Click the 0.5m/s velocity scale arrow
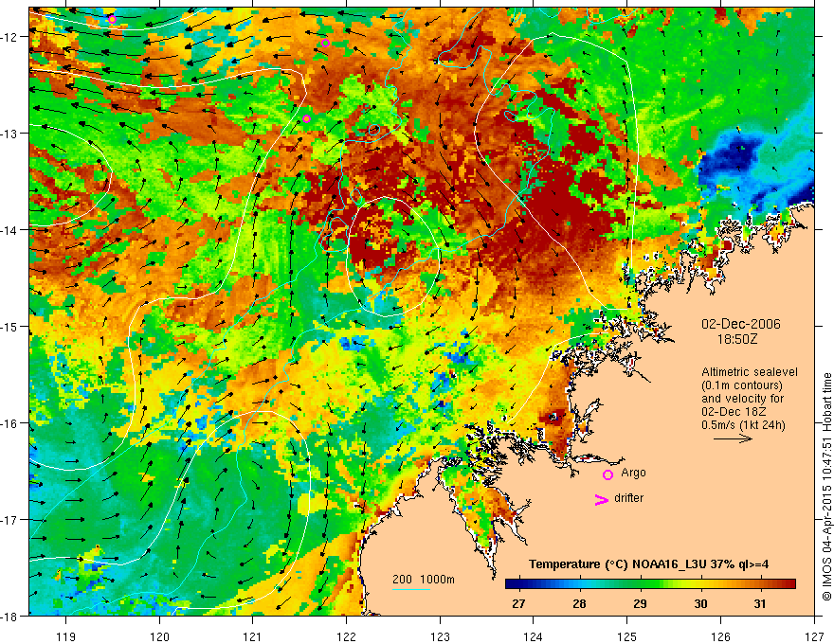Screen dimensions: 834x644 (x=733, y=438)
